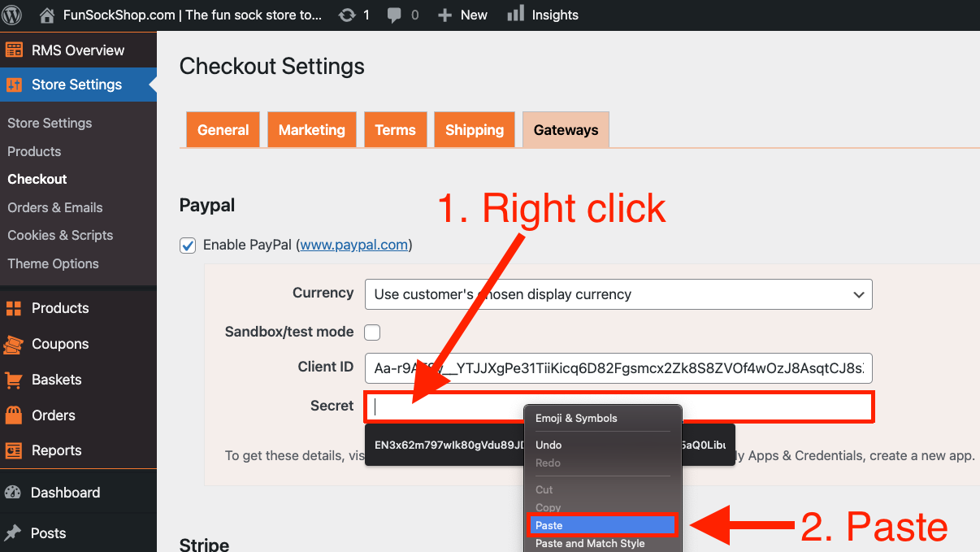Image resolution: width=980 pixels, height=552 pixels.
Task: Go to Dashboard in the sidebar
Action: pos(66,493)
